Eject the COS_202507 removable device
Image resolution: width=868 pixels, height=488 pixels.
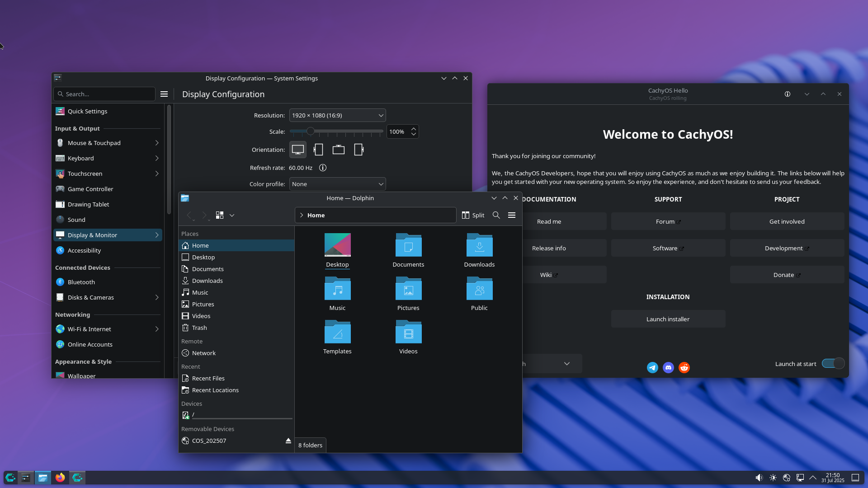288,441
